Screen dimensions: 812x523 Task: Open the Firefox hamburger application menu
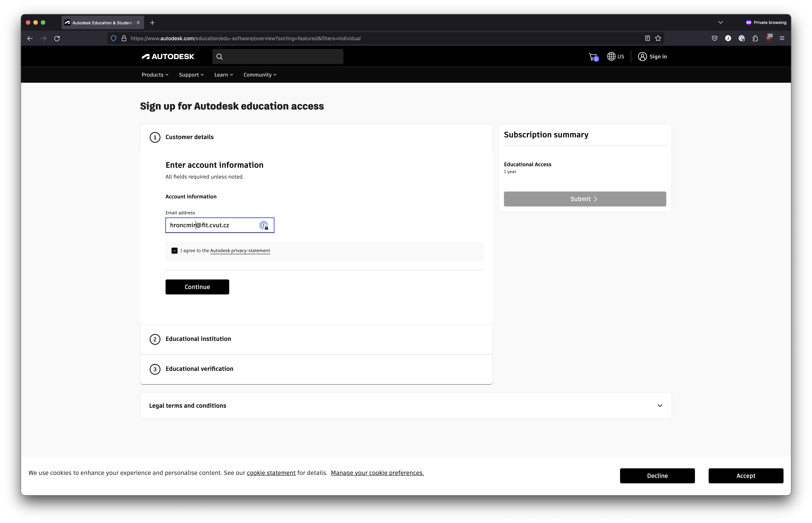pos(782,38)
